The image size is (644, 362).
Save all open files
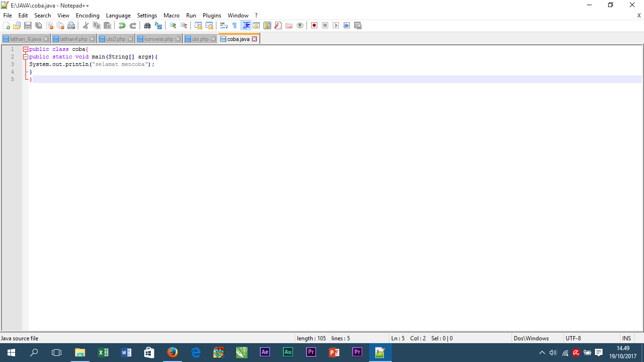pyautogui.click(x=38, y=25)
